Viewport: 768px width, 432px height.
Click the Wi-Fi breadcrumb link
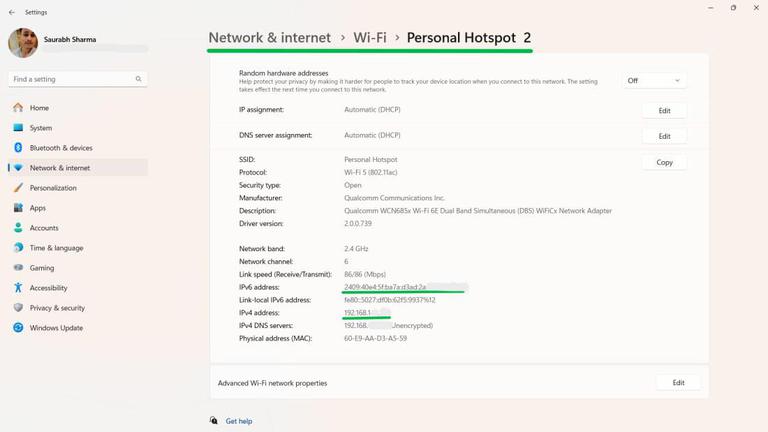click(x=370, y=38)
